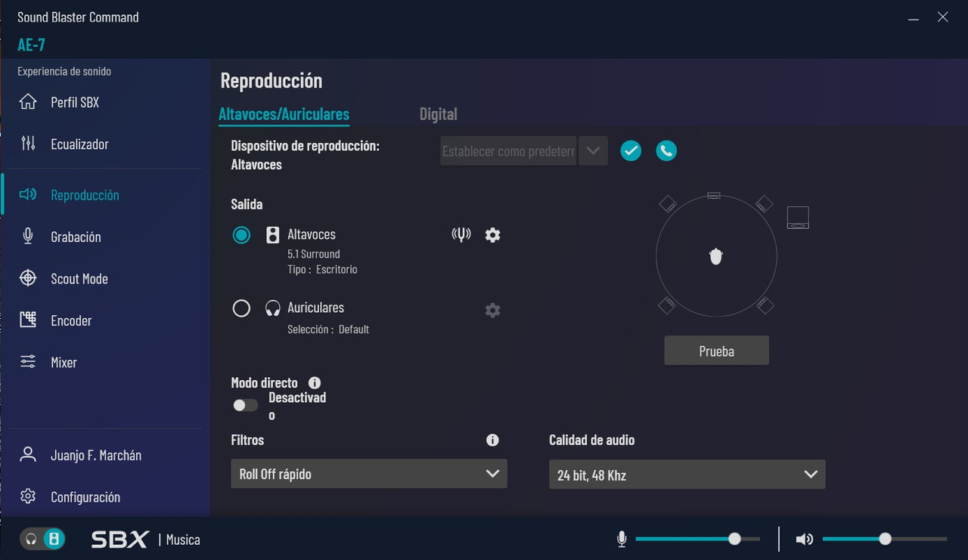
Task: Select the Auriculares output radio button
Action: (241, 308)
